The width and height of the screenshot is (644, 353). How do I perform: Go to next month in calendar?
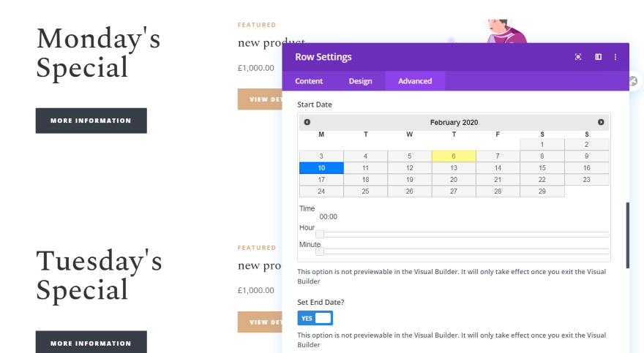(601, 122)
